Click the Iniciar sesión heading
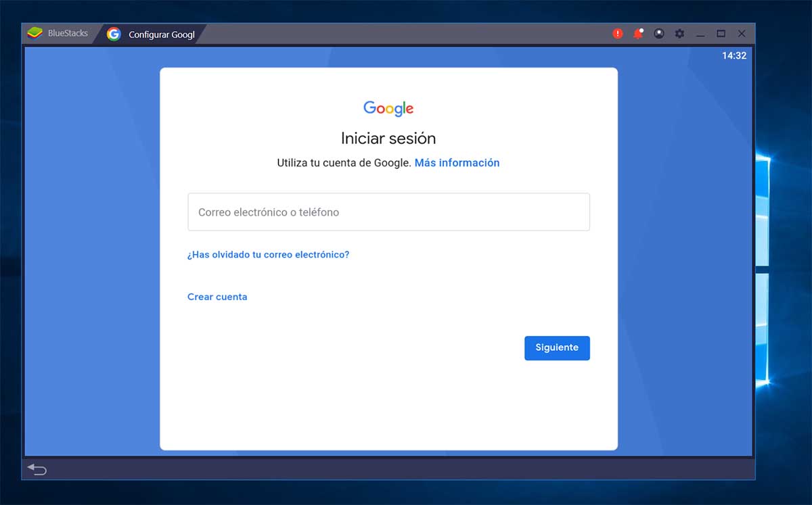The height and width of the screenshot is (505, 812). tap(388, 139)
